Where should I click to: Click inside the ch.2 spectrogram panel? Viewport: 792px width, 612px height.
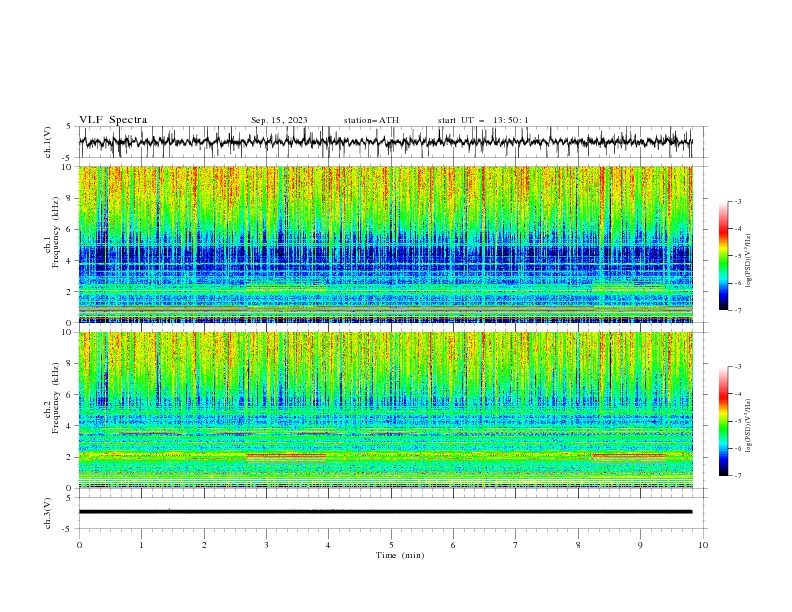pyautogui.click(x=385, y=410)
